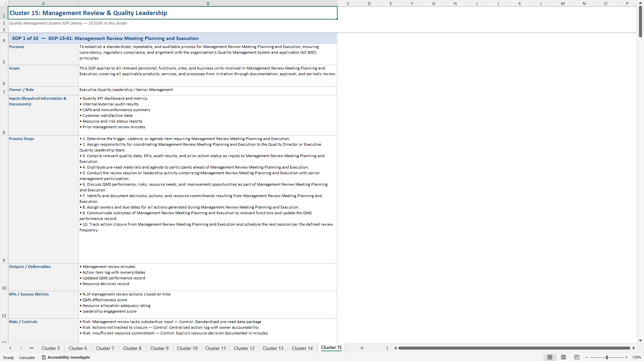Click the Cluster 15 title cell
Screen dimensions: 644x361
point(173,13)
